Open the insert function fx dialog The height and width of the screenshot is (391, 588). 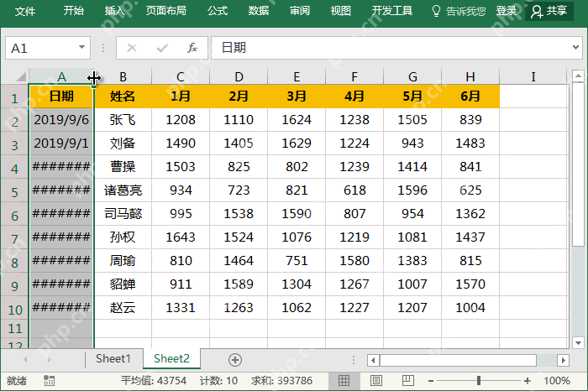(192, 48)
